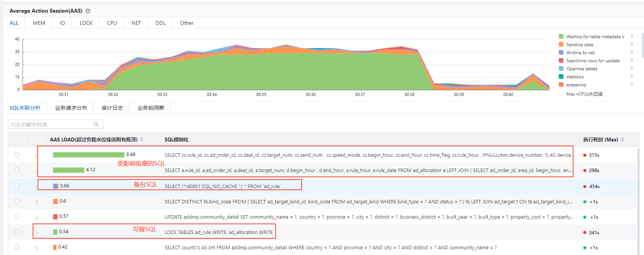This screenshot has width=644, height=255.
Task: Select the radio button for the ad_rule backup SQL row
Action: 17,186
